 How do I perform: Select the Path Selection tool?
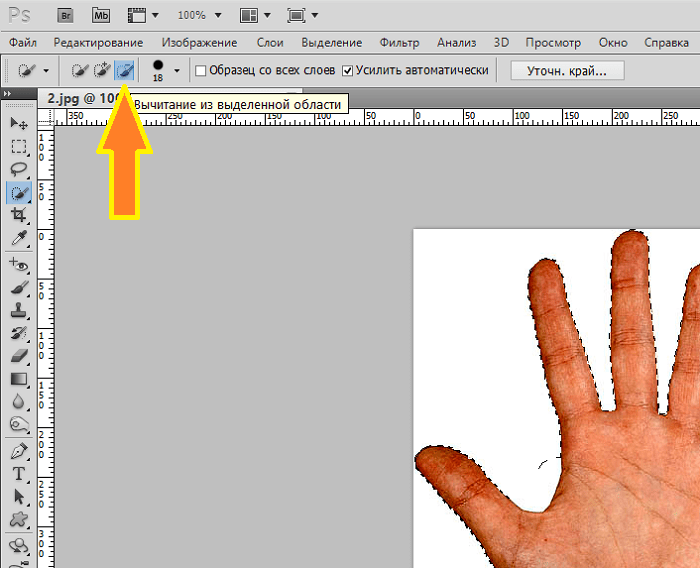pos(19,497)
